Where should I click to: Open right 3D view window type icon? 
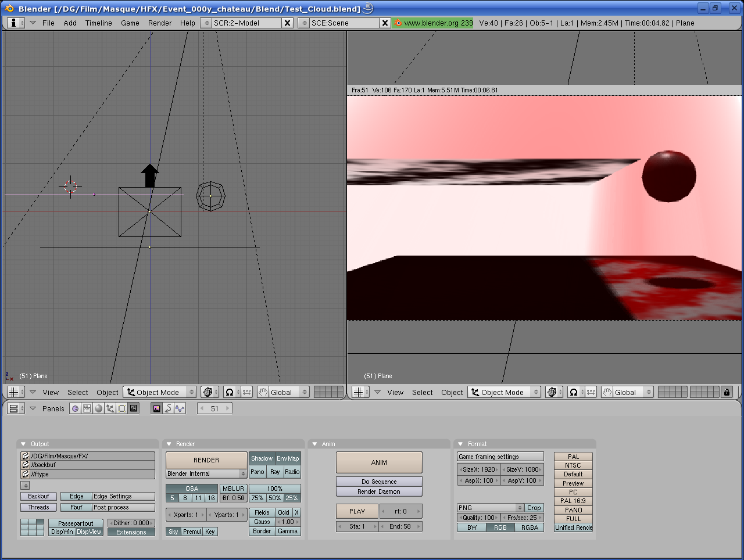coord(360,392)
